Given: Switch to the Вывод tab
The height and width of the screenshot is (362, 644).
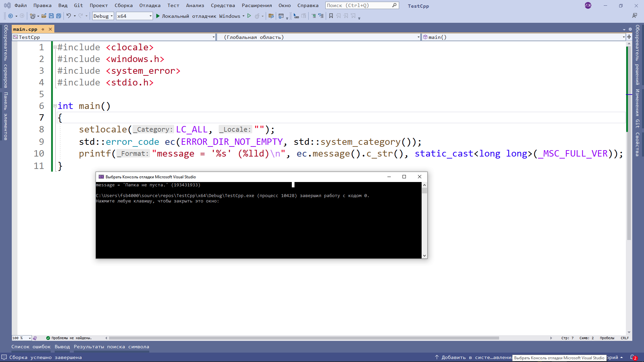Looking at the screenshot, I should click(62, 347).
